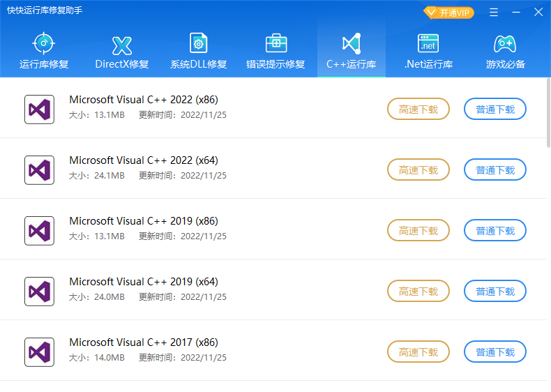
Task: Click the vertical scrollbar thumb
Action: click(x=548, y=113)
